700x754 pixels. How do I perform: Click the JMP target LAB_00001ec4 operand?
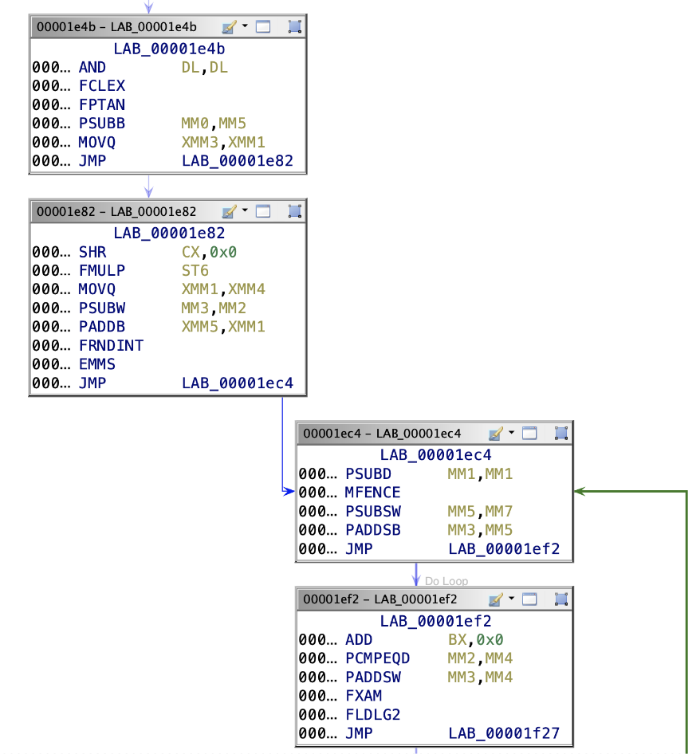pos(237,383)
